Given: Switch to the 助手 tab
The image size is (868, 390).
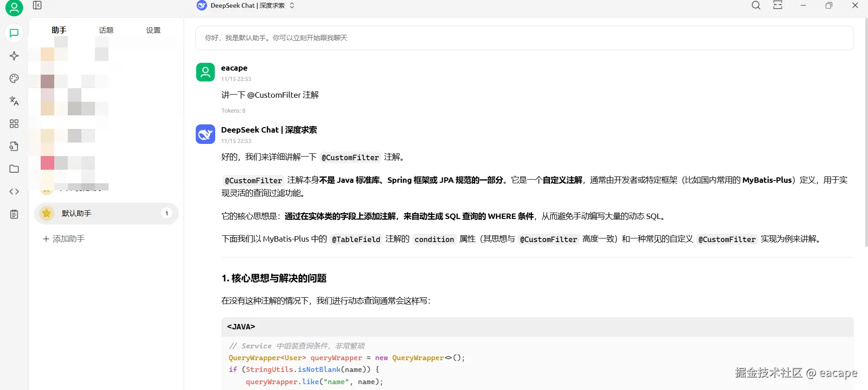Looking at the screenshot, I should point(59,30).
